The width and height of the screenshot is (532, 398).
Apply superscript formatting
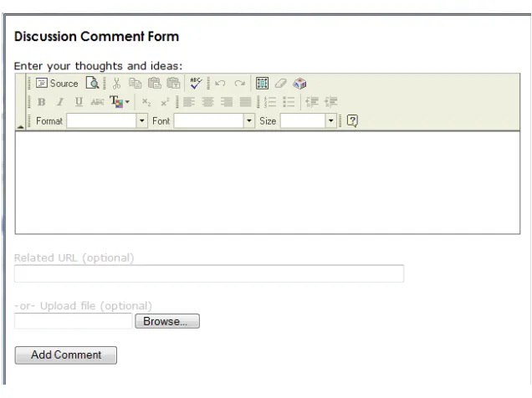pyautogui.click(x=165, y=102)
